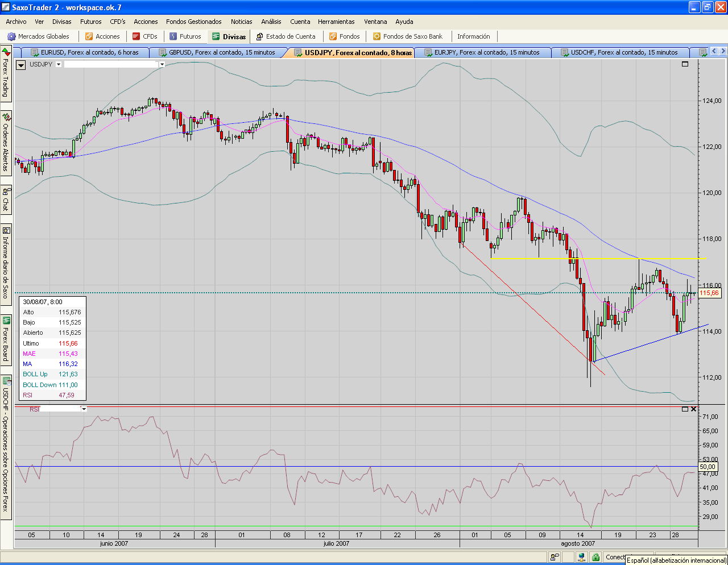Open the Cuenta menu
Viewport: 728px width, 565px height.
point(300,22)
